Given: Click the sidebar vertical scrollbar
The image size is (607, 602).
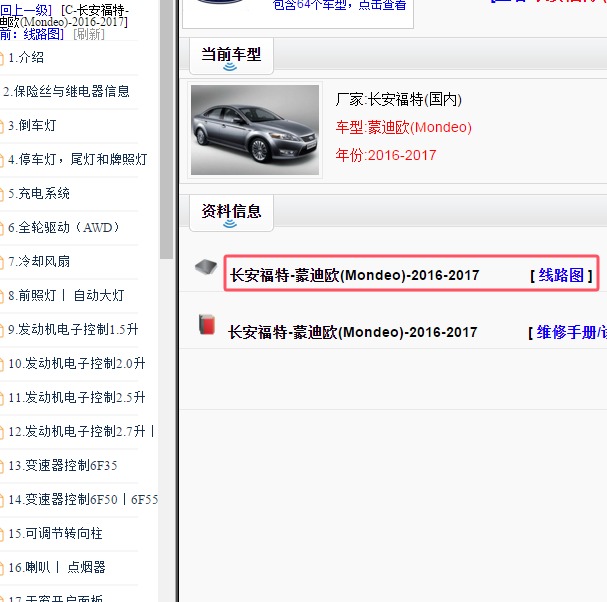Looking at the screenshot, I should (166, 130).
